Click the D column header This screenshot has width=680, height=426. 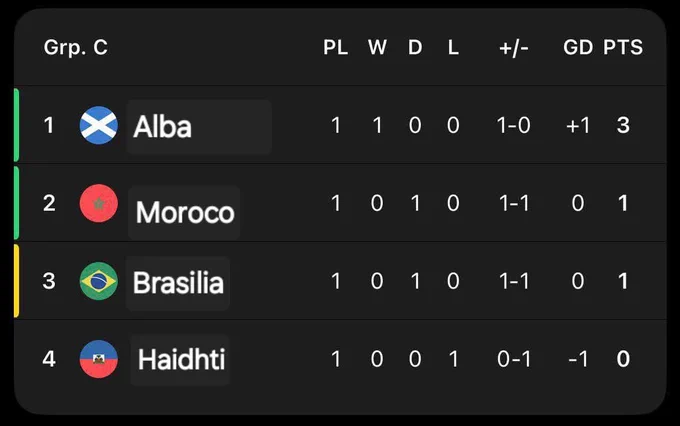[415, 47]
